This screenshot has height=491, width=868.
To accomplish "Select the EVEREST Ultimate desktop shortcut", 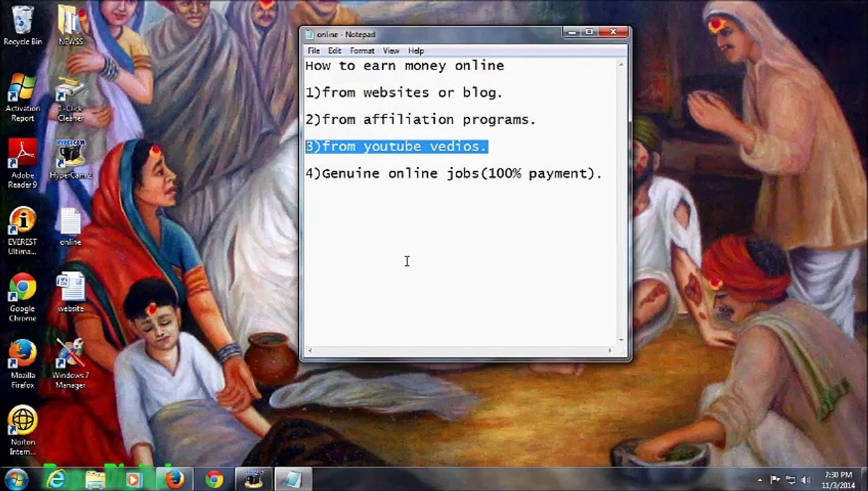I will point(23,231).
